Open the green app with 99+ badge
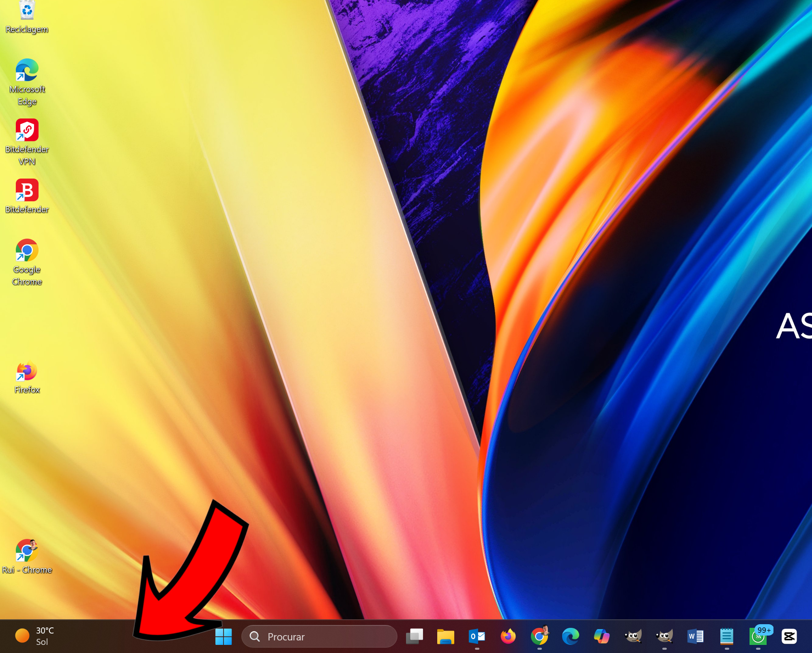The height and width of the screenshot is (653, 812). (x=758, y=636)
